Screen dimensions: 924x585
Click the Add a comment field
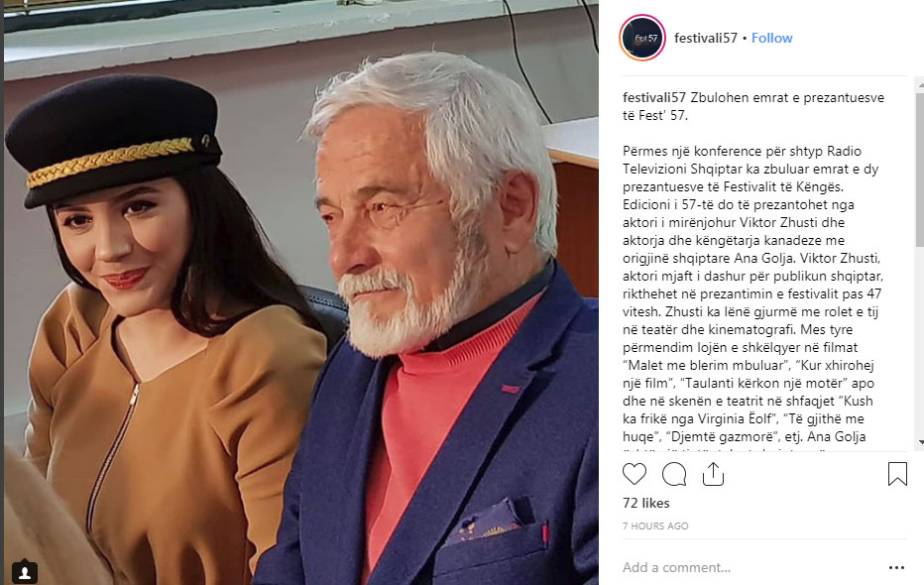coord(749,567)
